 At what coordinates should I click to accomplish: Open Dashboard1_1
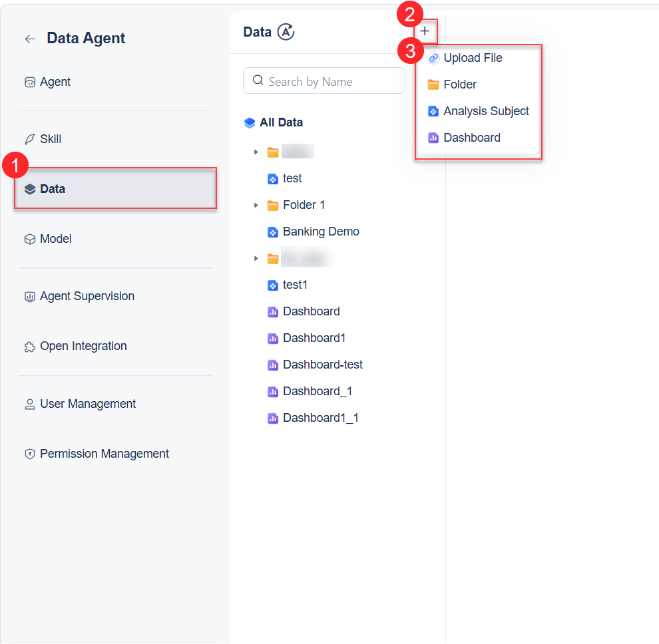pyautogui.click(x=321, y=418)
